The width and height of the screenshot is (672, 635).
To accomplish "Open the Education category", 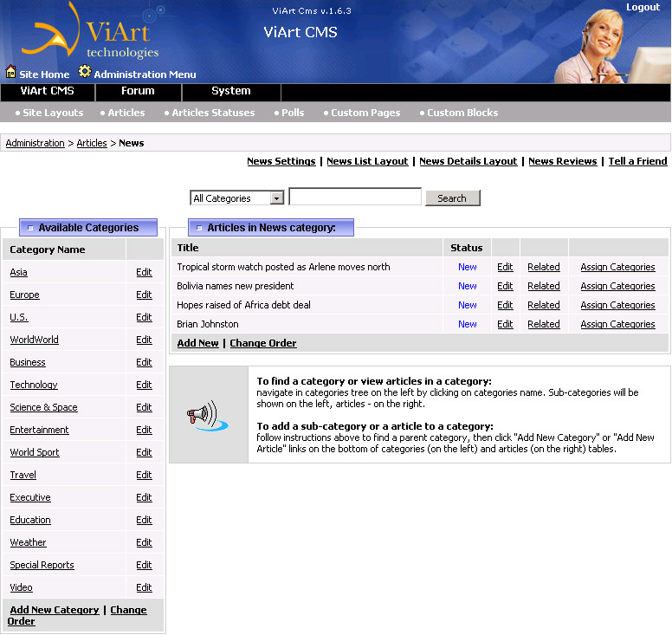I will click(x=30, y=520).
